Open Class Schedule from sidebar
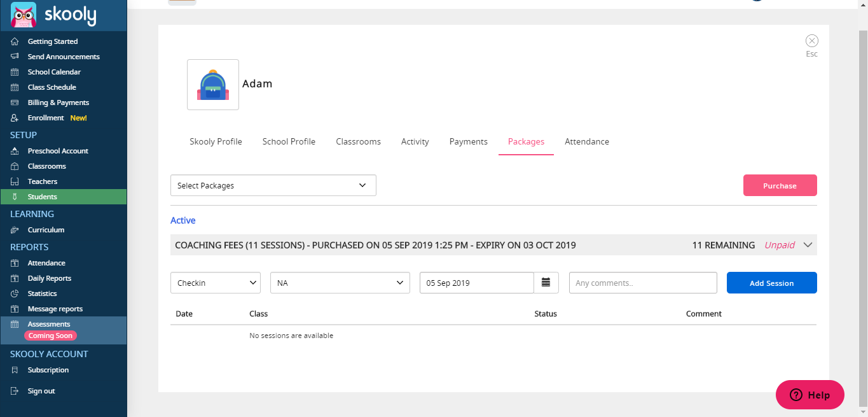868x417 pixels. pyautogui.click(x=52, y=87)
